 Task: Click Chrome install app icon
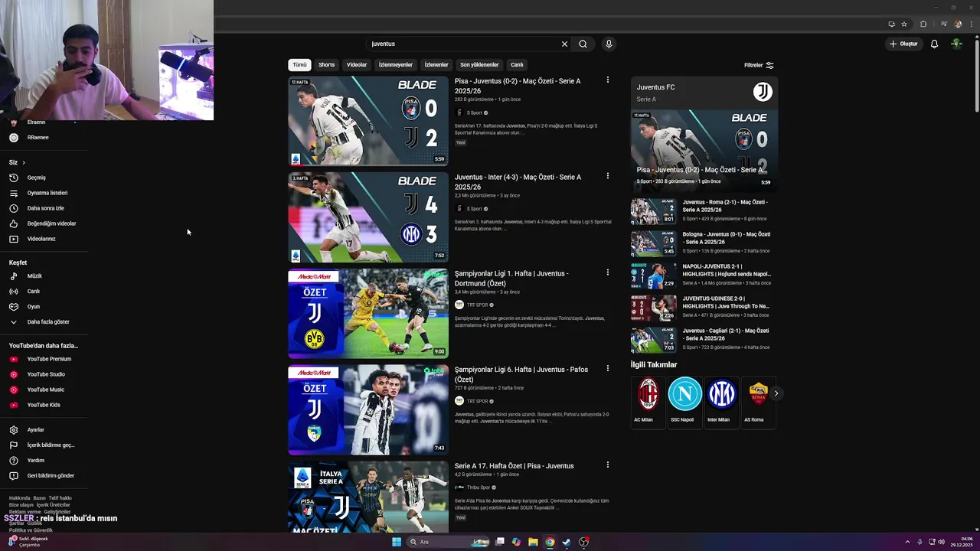[x=891, y=24]
